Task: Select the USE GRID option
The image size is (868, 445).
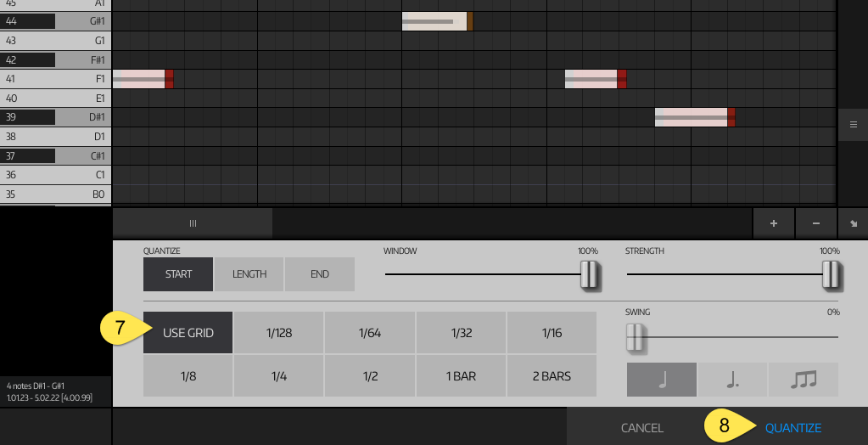Action: pyautogui.click(x=188, y=333)
